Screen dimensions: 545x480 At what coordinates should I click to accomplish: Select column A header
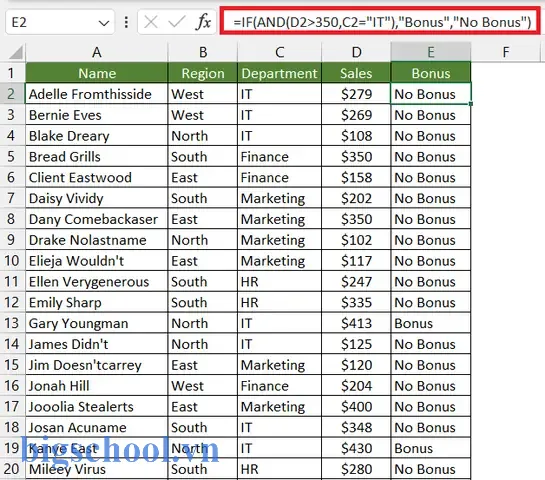[97, 52]
